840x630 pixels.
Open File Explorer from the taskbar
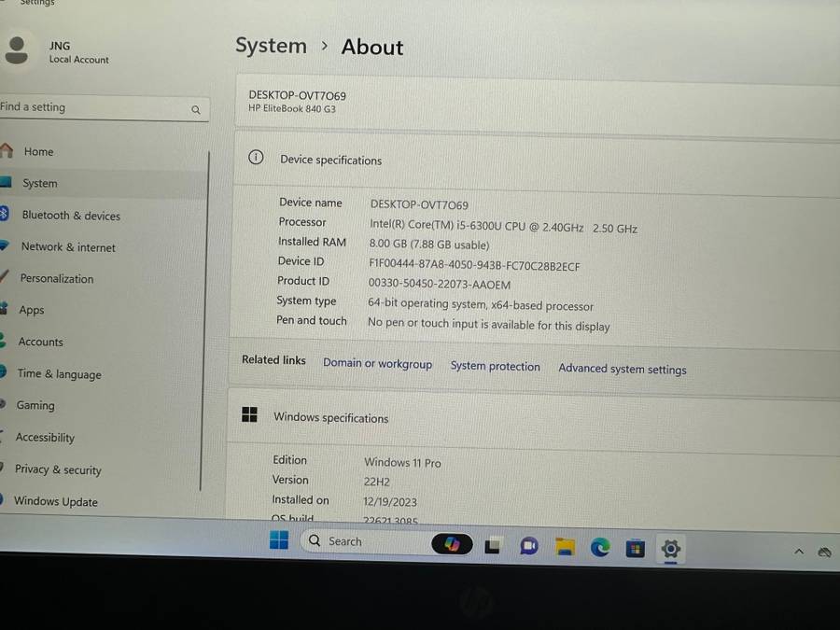point(565,547)
